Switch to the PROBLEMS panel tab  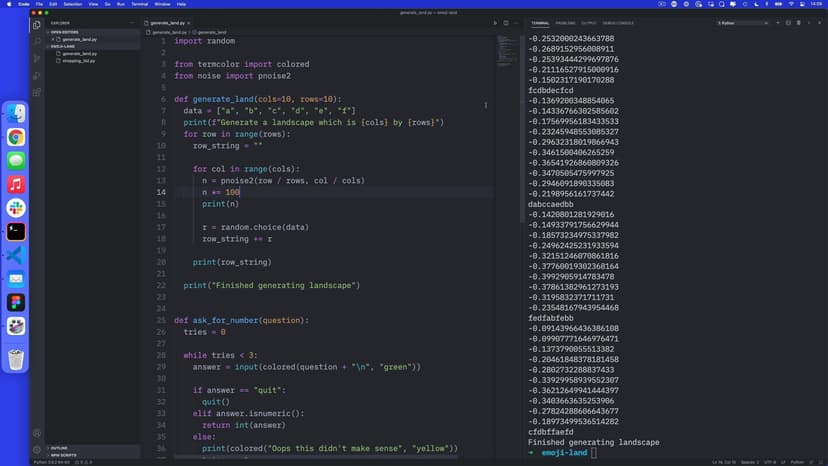pyautogui.click(x=565, y=22)
